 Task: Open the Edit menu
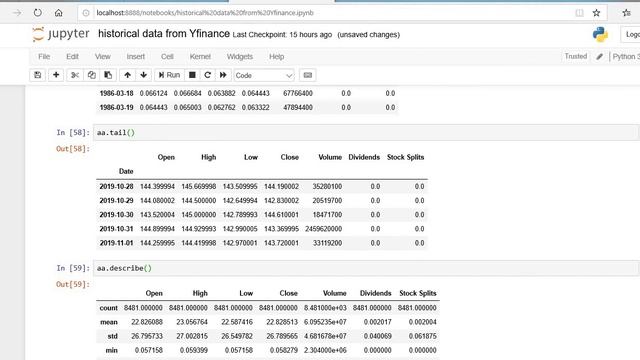pos(72,57)
